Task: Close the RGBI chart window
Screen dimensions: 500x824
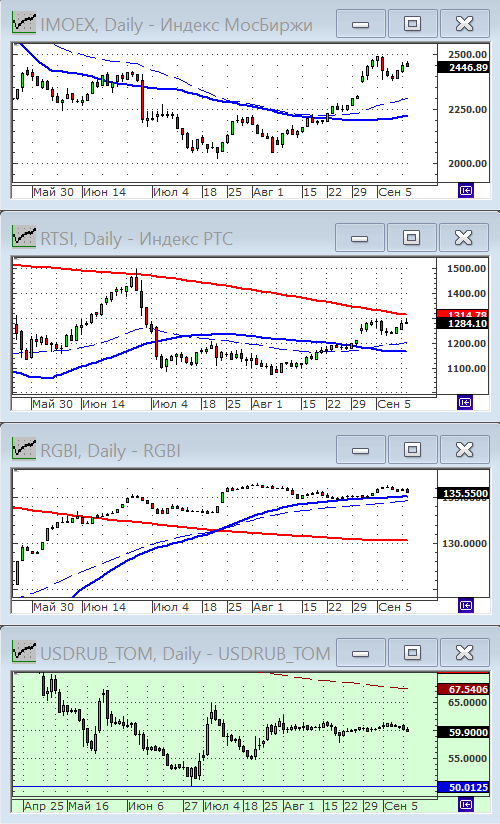Action: click(x=465, y=450)
